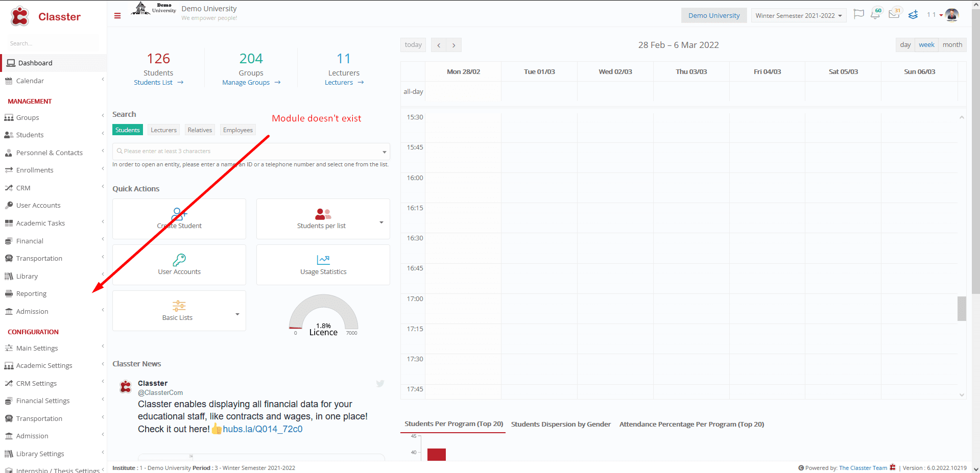Expand the entity search dropdown arrow
This screenshot has width=980, height=473.
[x=384, y=152]
